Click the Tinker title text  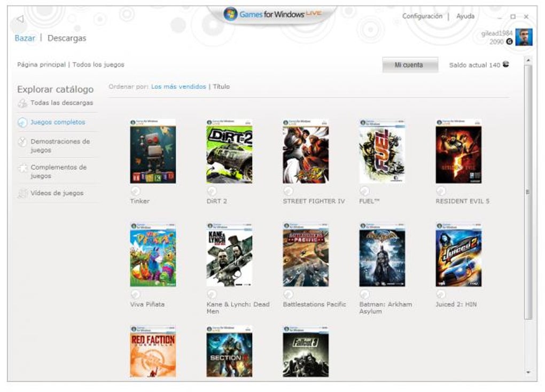140,201
